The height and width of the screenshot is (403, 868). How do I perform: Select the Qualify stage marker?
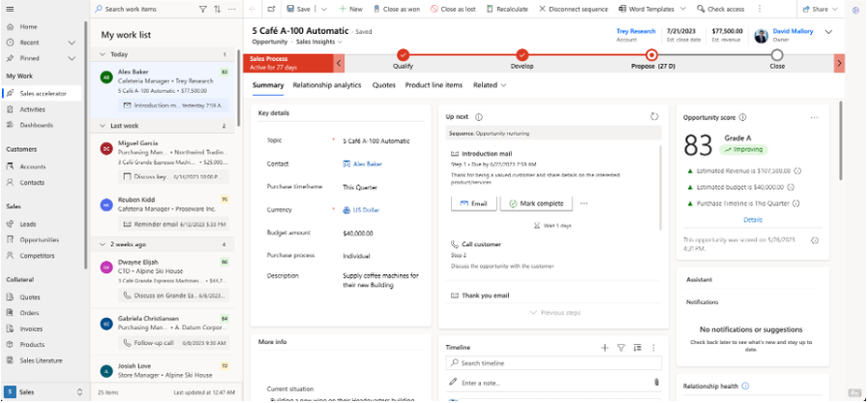[403, 55]
